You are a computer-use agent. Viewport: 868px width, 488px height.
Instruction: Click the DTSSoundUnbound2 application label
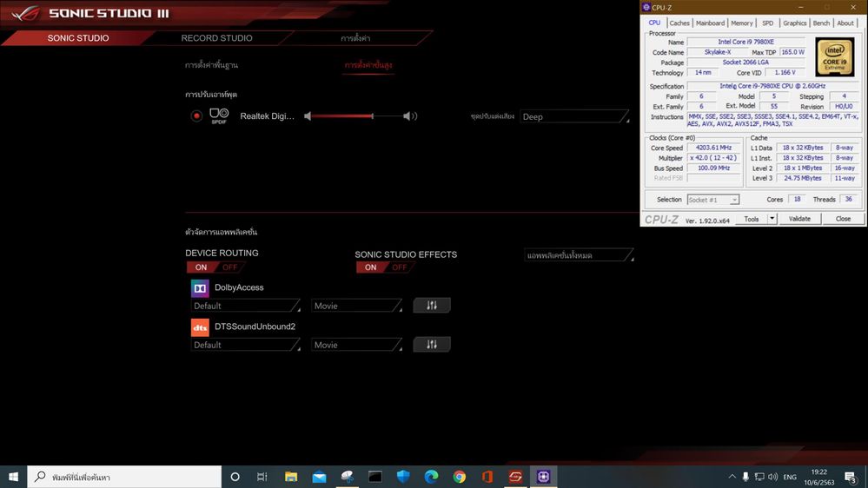tap(255, 326)
